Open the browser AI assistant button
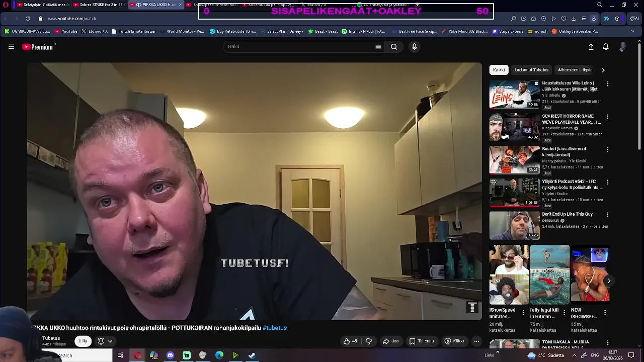The height and width of the screenshot is (362, 644). click(634, 19)
